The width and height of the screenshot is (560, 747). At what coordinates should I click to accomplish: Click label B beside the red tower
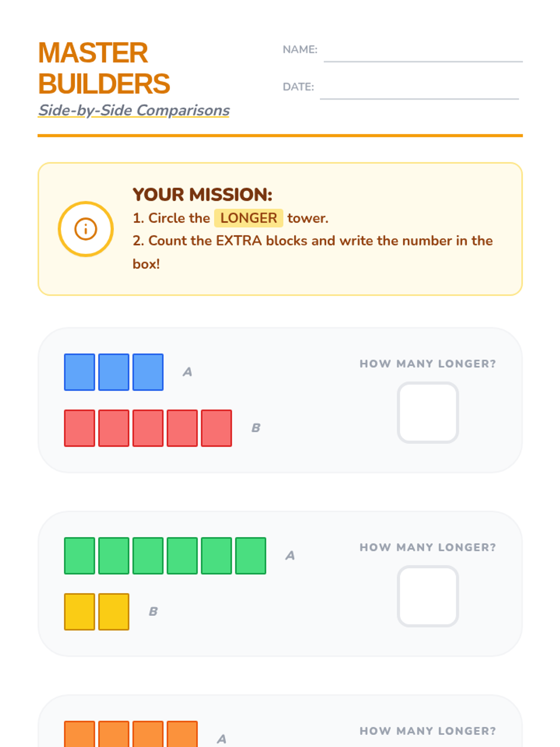[x=256, y=428]
